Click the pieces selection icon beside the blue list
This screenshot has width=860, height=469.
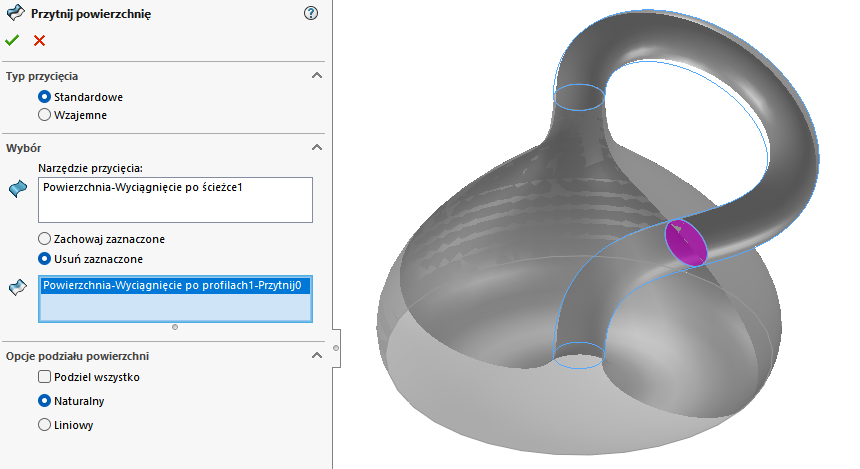16,287
